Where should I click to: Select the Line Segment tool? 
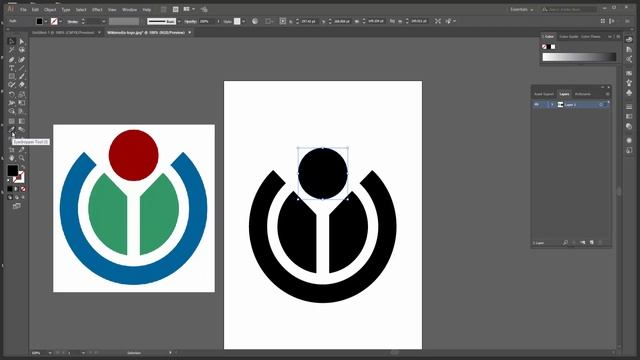(22, 68)
